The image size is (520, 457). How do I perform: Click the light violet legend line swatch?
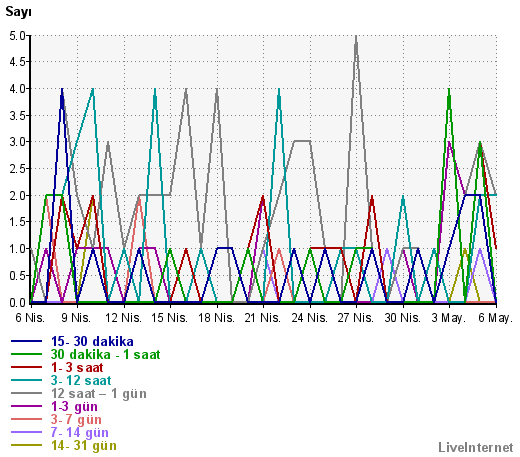(x=26, y=432)
